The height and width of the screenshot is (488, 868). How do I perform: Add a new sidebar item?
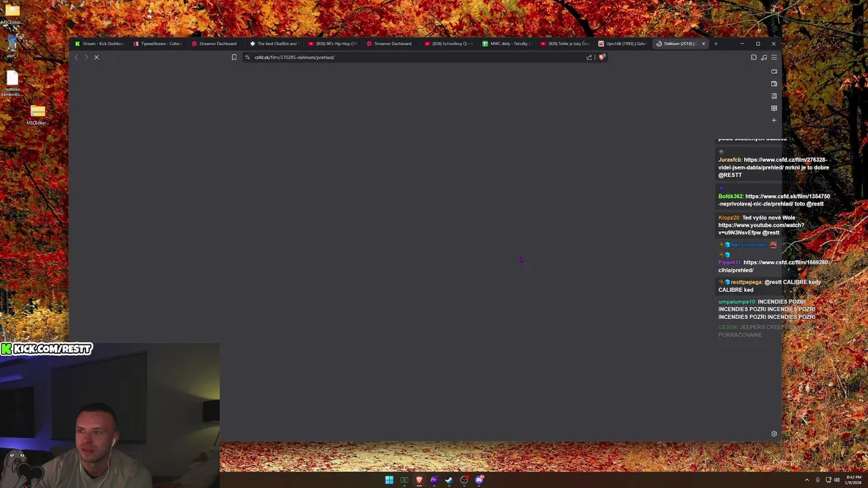pyautogui.click(x=774, y=120)
